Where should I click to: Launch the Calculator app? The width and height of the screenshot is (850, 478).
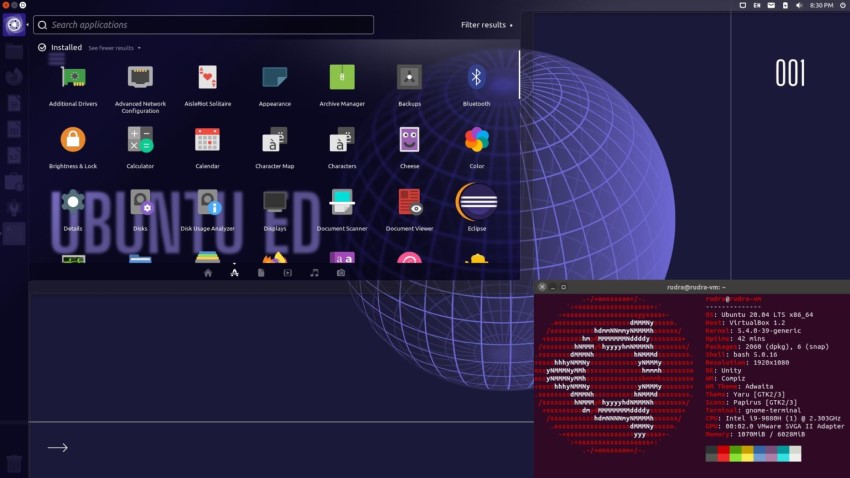(x=140, y=140)
